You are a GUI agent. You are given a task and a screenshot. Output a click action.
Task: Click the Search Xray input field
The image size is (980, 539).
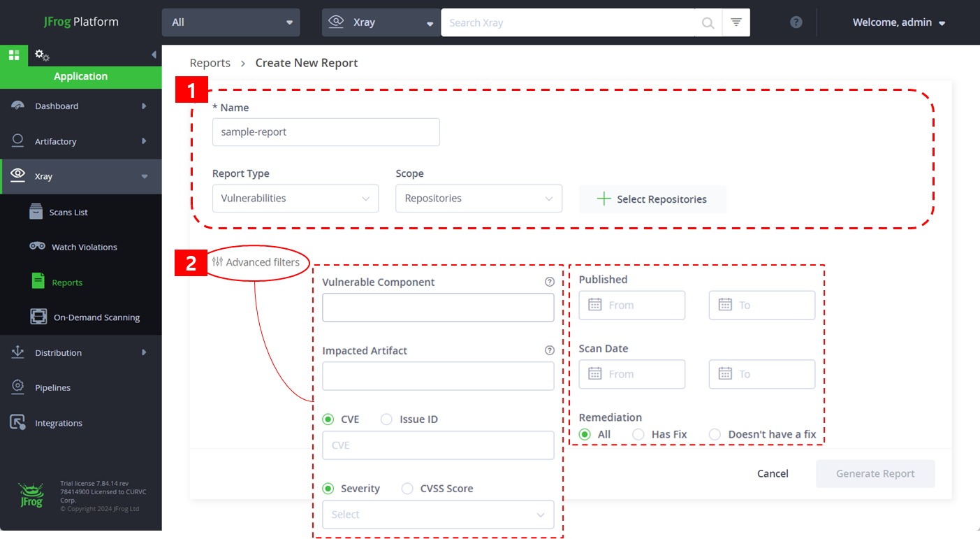click(x=569, y=22)
